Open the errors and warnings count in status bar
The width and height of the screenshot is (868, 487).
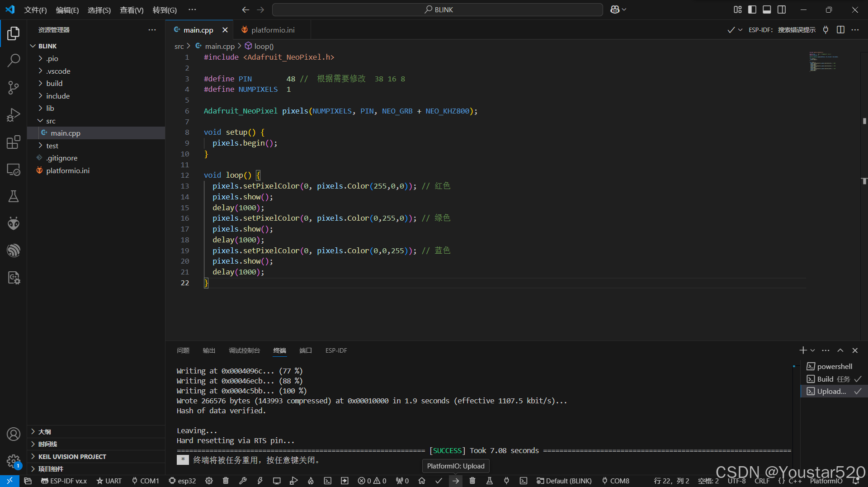(372, 481)
